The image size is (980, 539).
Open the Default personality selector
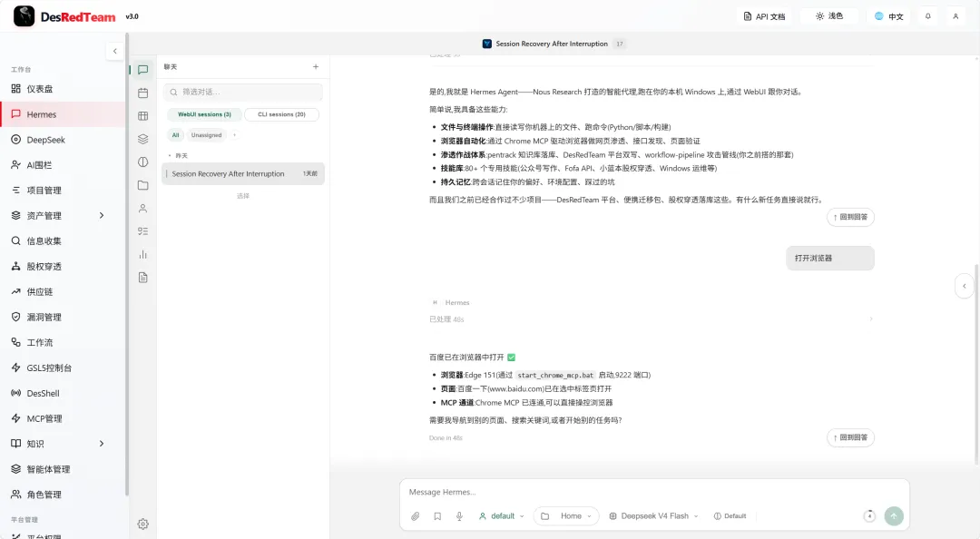pyautogui.click(x=730, y=516)
